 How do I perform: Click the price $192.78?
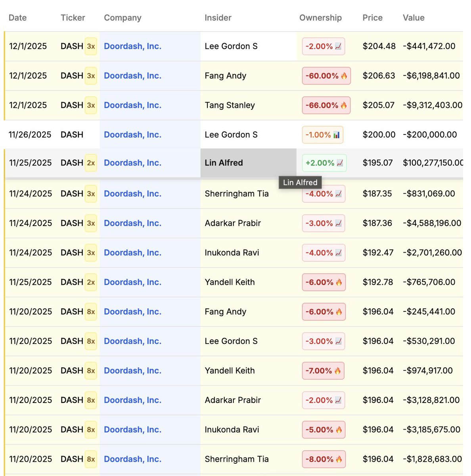point(378,282)
